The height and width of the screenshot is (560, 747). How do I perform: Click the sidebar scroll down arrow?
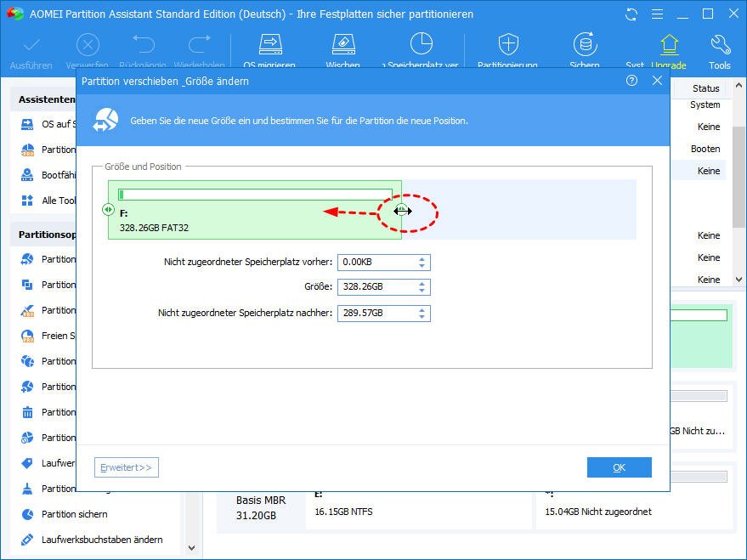pyautogui.click(x=191, y=548)
